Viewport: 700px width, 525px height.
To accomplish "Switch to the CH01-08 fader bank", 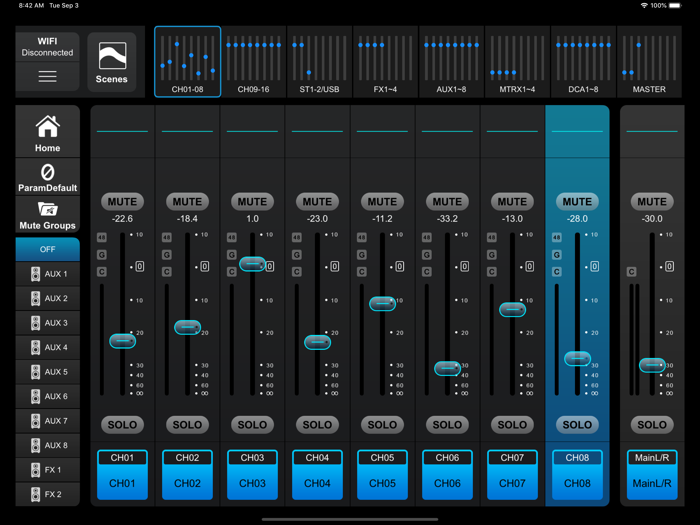I will pos(188,62).
